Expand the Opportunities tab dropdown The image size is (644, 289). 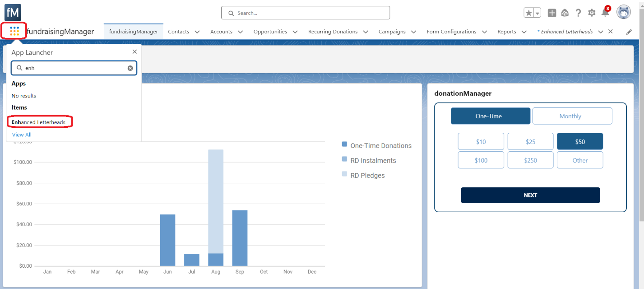click(x=295, y=32)
